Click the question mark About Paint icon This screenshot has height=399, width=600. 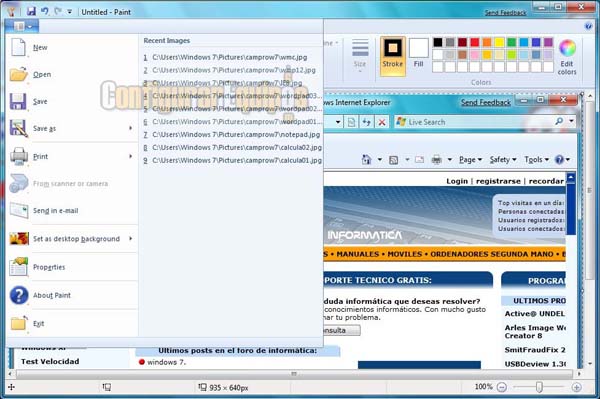pyautogui.click(x=19, y=295)
